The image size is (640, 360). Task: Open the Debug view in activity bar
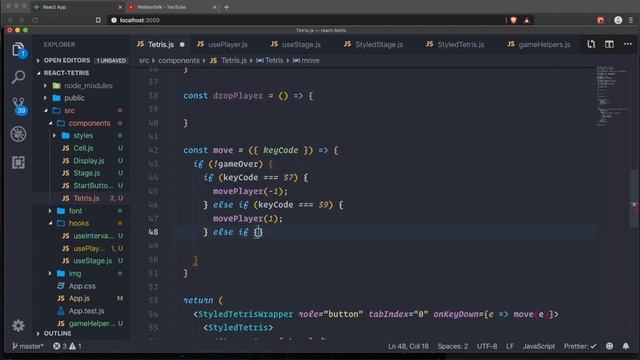18,134
